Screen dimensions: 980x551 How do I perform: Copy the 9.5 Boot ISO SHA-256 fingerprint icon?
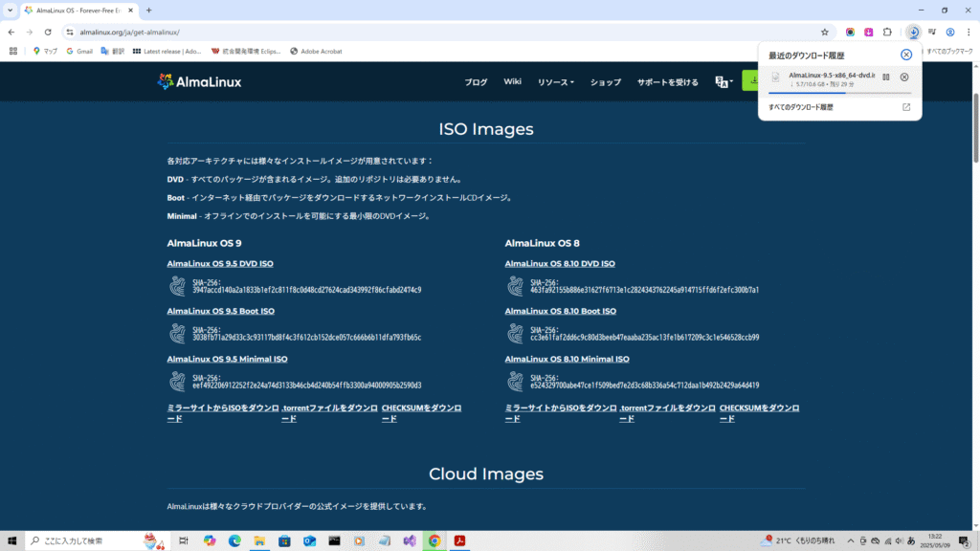(x=177, y=334)
